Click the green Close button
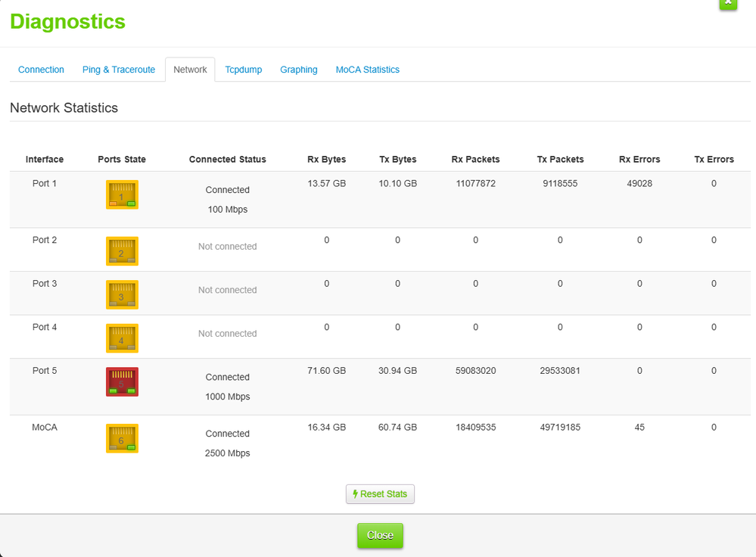Viewport: 756px width, 557px height. (x=380, y=535)
